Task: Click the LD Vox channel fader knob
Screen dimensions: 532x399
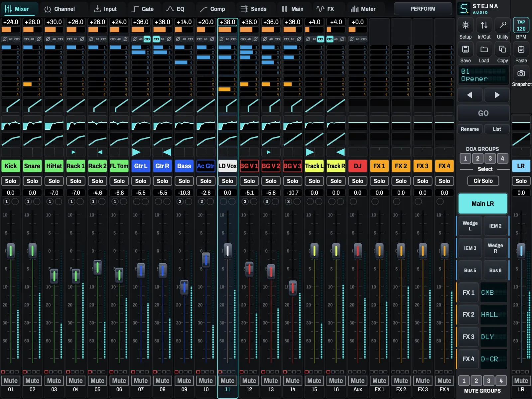Action: pos(227,250)
